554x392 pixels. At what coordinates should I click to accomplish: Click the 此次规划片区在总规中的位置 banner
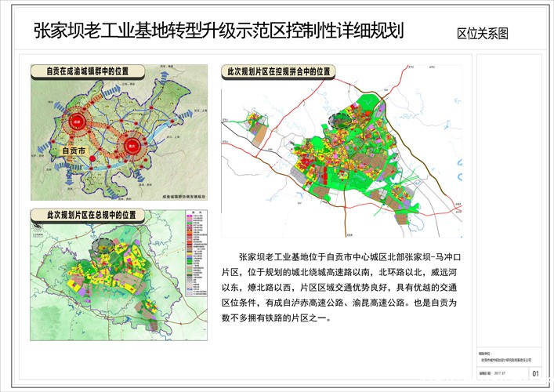89,215
